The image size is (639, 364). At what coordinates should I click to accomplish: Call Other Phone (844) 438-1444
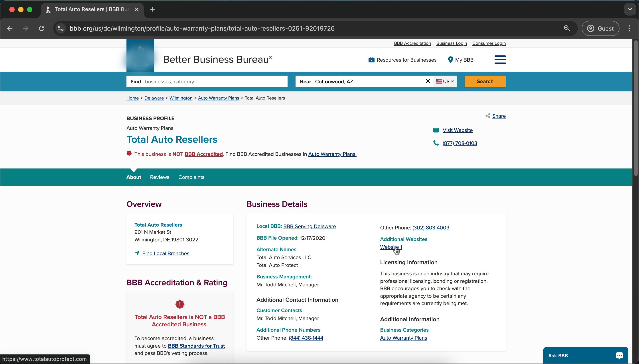point(306,338)
